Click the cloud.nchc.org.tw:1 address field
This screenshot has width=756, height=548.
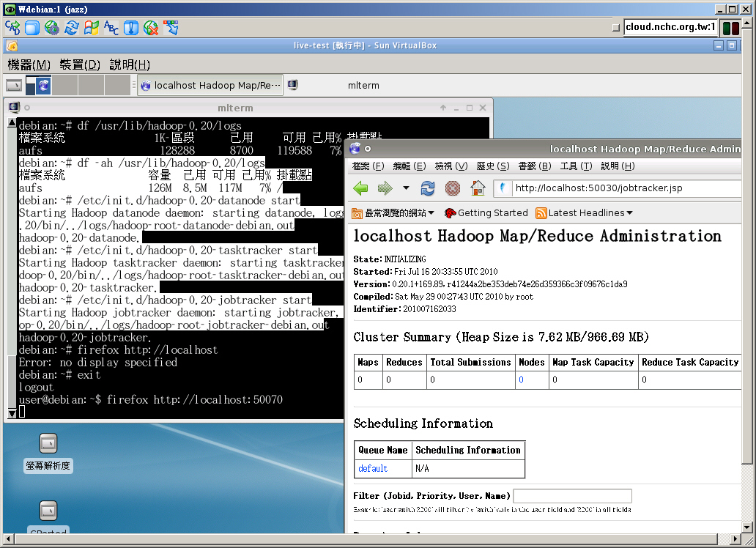point(670,27)
